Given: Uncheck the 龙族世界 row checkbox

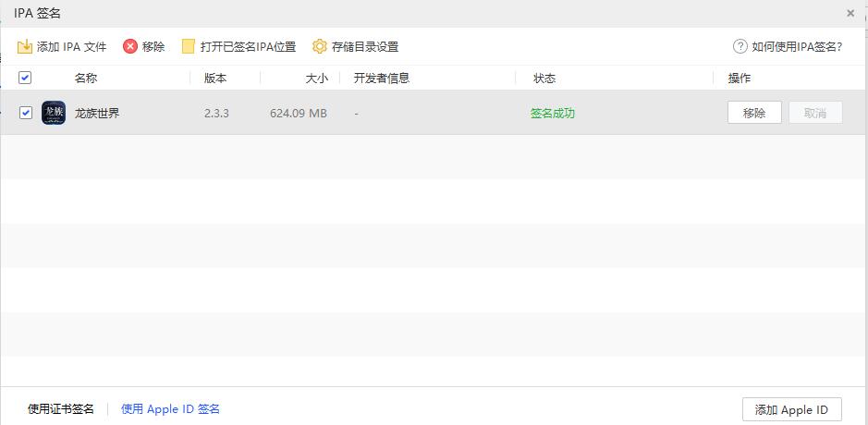Looking at the screenshot, I should pyautogui.click(x=26, y=113).
